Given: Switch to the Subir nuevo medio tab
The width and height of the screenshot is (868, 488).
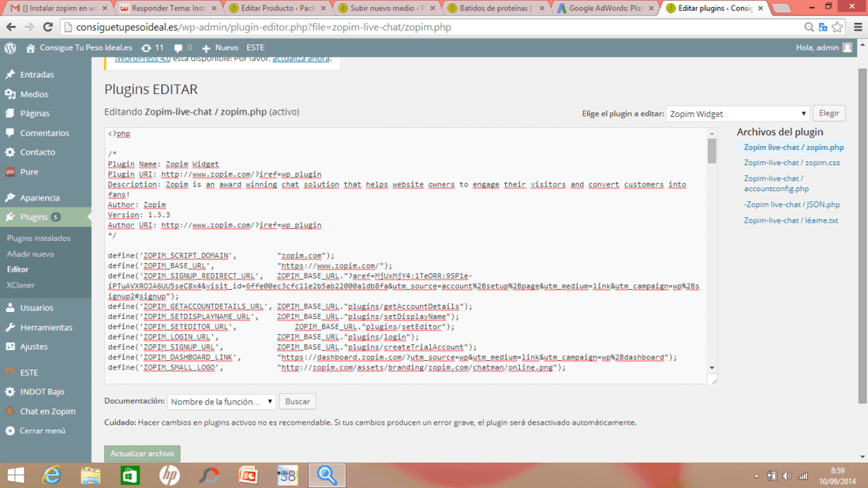Looking at the screenshot, I should pyautogui.click(x=387, y=9).
